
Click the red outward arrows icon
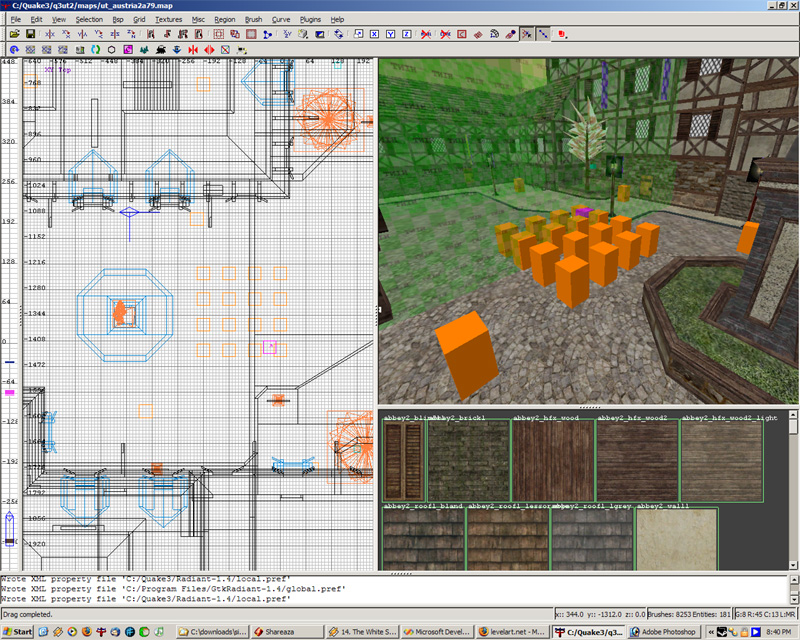209,50
